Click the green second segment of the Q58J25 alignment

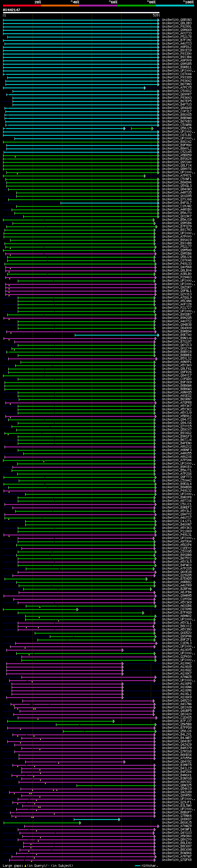(x=142, y=128)
